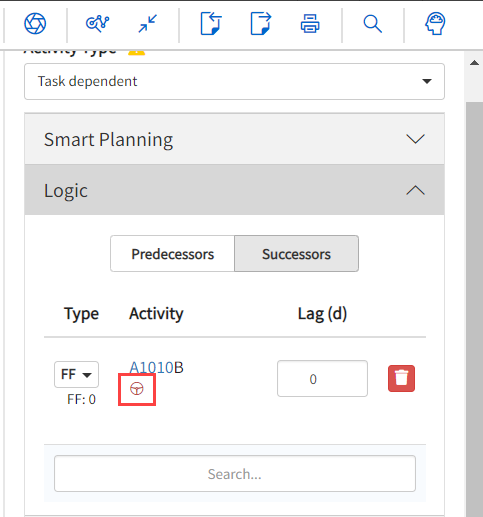Expand the Smart Planning section

[234, 139]
